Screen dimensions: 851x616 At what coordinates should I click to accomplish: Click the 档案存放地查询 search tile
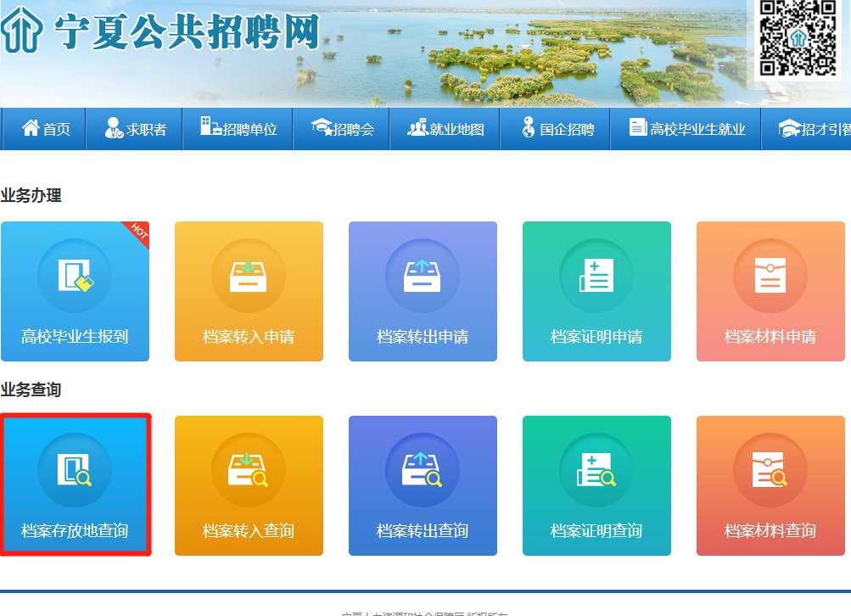click(75, 484)
